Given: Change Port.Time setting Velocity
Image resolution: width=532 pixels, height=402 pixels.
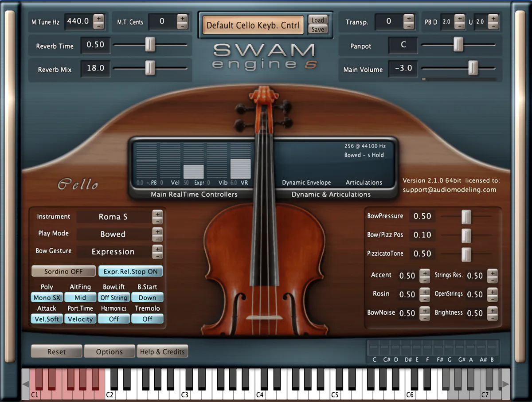Looking at the screenshot, I should point(80,319).
